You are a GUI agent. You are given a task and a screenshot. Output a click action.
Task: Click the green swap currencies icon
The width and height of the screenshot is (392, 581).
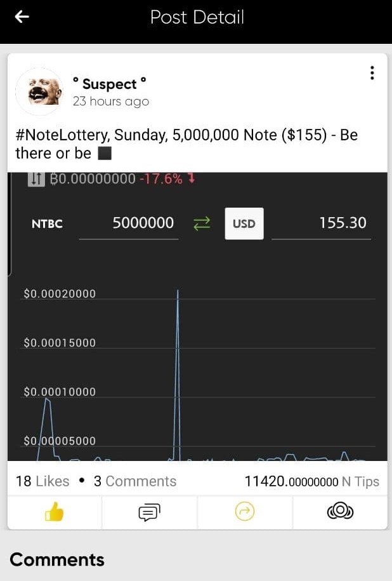202,224
